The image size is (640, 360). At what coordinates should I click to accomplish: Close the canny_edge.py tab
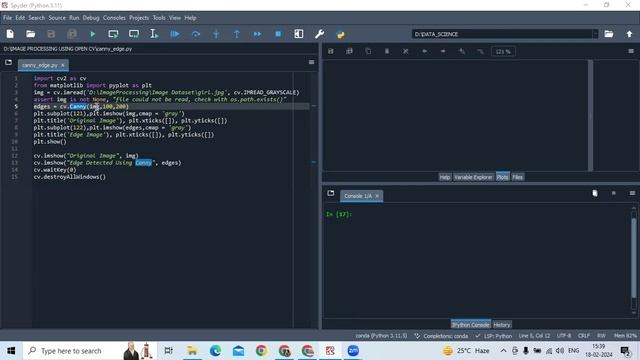click(x=63, y=65)
